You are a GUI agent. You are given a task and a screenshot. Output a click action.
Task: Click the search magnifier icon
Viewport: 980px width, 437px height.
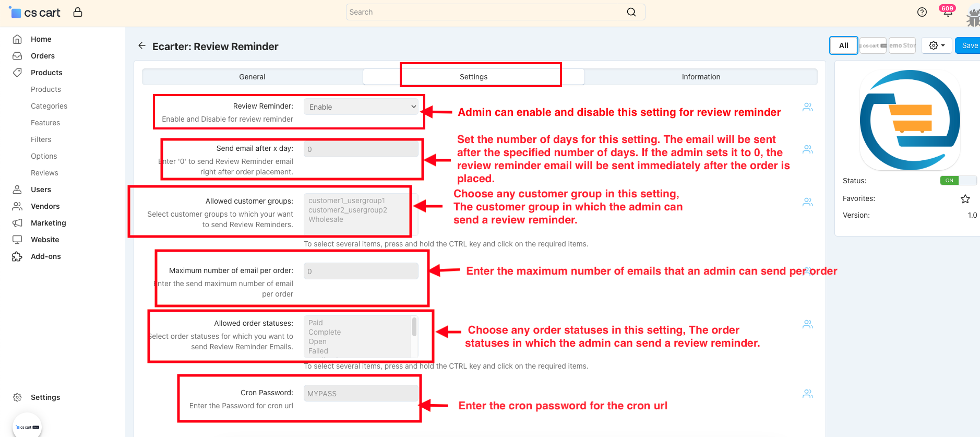tap(631, 12)
